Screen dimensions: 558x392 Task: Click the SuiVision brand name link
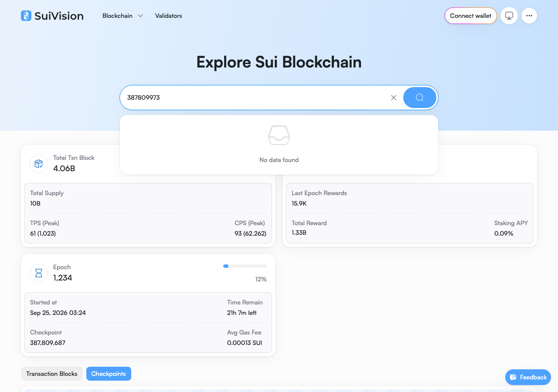click(59, 16)
